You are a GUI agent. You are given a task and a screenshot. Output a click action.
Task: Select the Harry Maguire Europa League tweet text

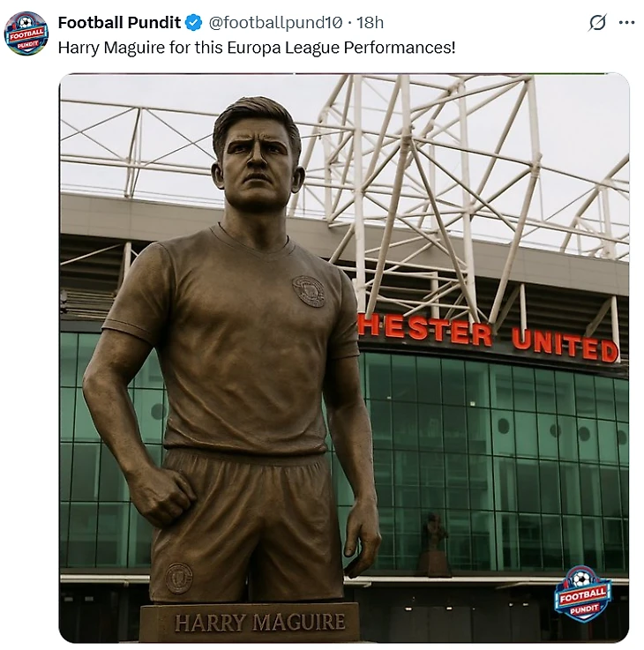coord(257,48)
